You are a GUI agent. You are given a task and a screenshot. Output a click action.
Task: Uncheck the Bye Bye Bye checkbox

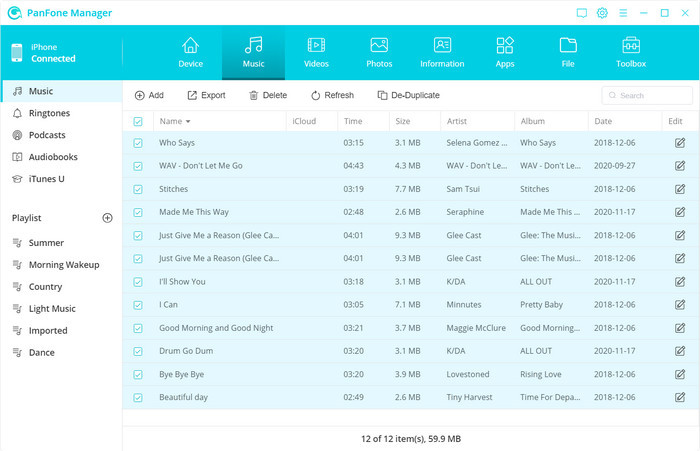tap(138, 375)
